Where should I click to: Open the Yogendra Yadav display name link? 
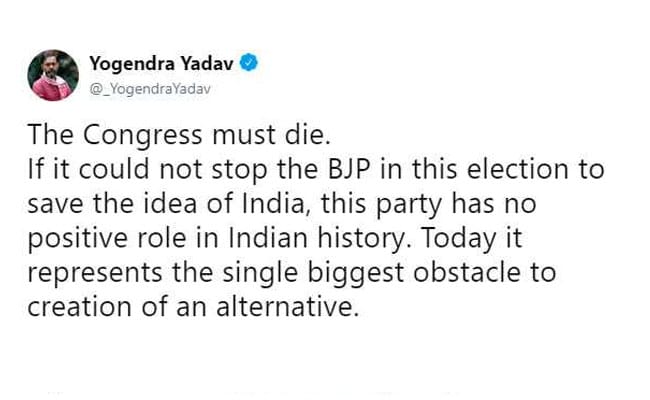pos(160,64)
